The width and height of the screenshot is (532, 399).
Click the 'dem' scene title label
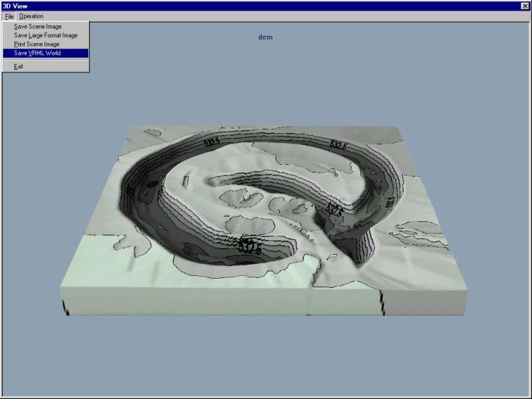point(265,37)
